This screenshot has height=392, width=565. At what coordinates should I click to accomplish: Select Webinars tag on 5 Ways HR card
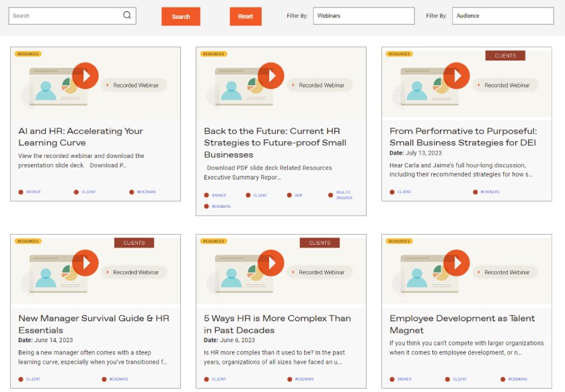(301, 379)
